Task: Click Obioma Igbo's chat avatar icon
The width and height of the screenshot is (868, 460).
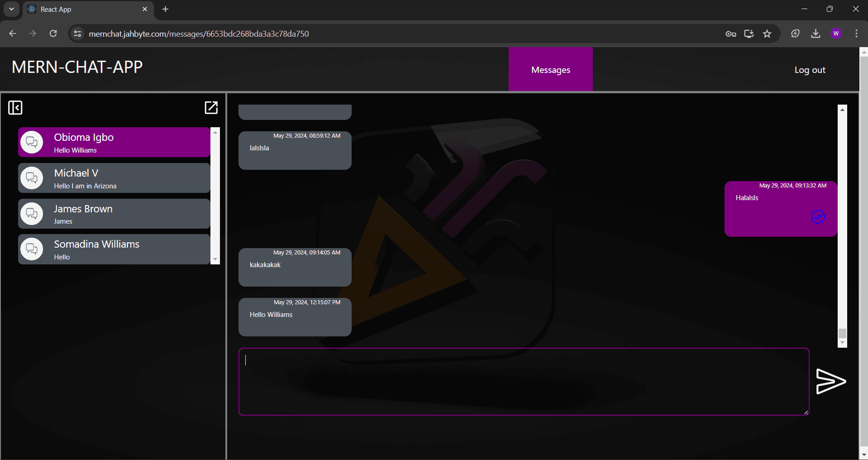Action: tap(32, 142)
